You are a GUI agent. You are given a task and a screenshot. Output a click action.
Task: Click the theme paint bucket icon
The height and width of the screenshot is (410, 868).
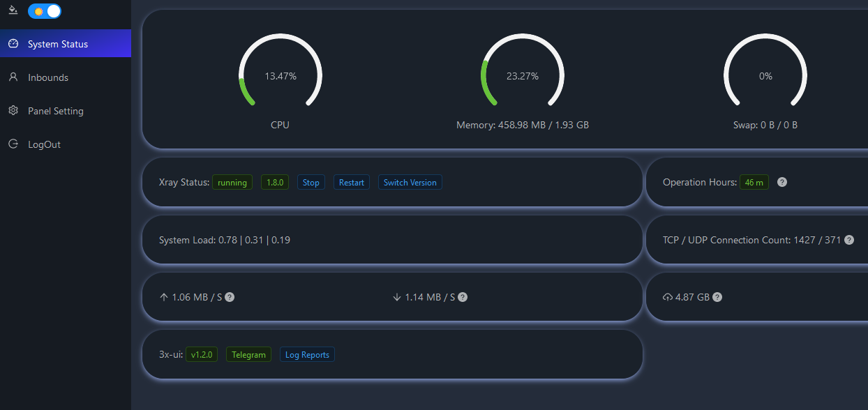(x=13, y=11)
